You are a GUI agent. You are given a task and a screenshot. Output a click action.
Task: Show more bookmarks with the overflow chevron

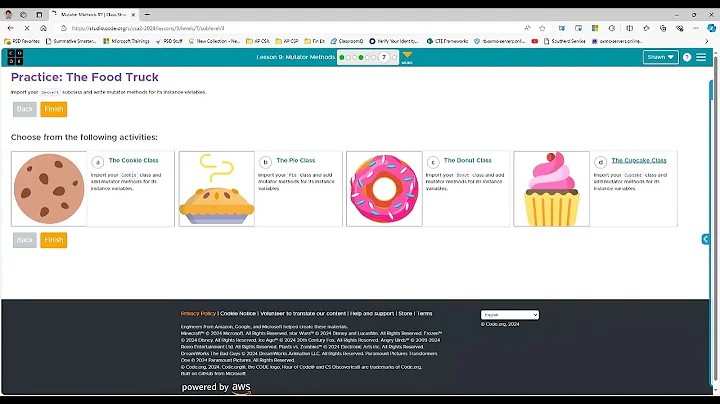[x=707, y=41]
